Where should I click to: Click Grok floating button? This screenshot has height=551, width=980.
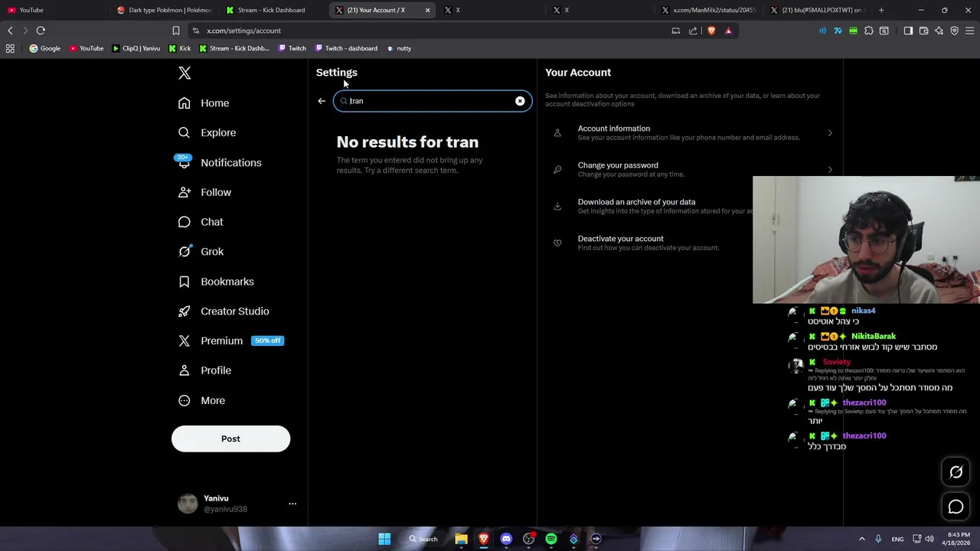click(x=955, y=472)
